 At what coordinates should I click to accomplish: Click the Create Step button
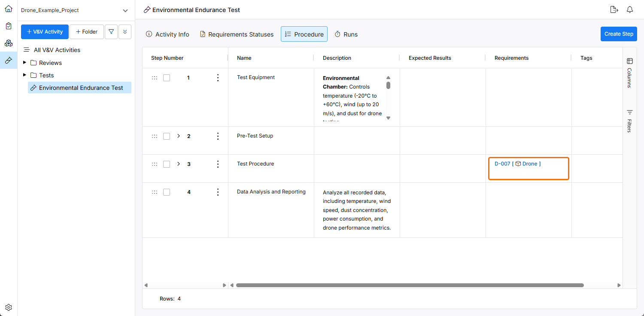click(x=618, y=34)
